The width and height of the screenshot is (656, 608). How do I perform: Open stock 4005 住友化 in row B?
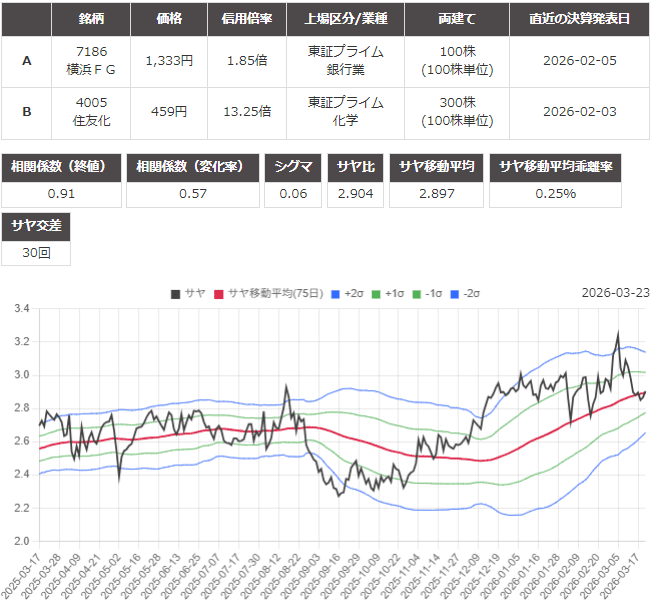90,112
